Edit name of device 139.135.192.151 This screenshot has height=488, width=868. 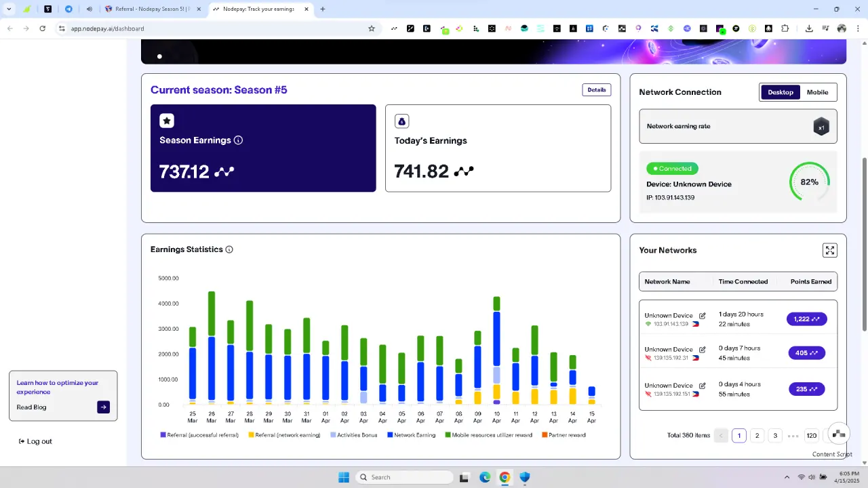pyautogui.click(x=703, y=386)
